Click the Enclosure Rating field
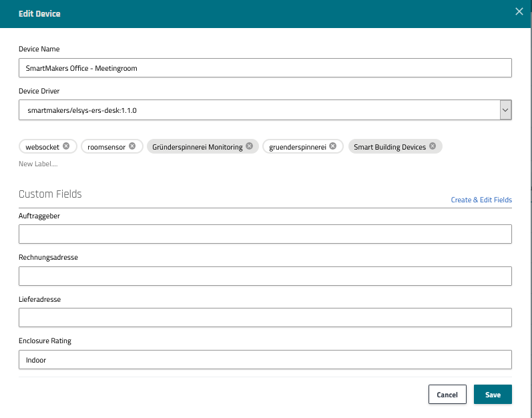Image resolution: width=532 pixels, height=418 pixels. click(265, 359)
